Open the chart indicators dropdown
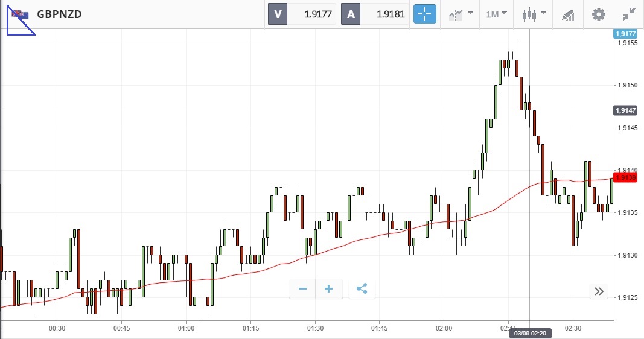Screen dimensions: 644x339 coord(461,14)
